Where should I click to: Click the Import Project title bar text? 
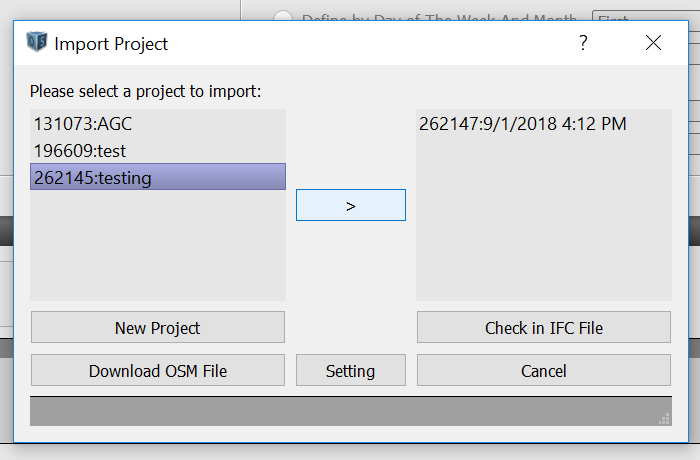(111, 44)
